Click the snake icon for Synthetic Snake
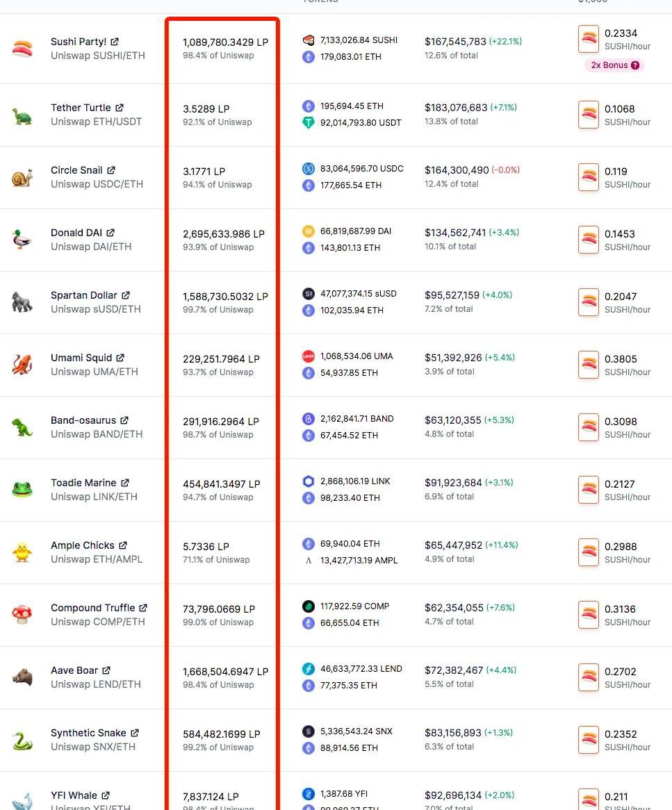The height and width of the screenshot is (810, 672). tap(22, 740)
